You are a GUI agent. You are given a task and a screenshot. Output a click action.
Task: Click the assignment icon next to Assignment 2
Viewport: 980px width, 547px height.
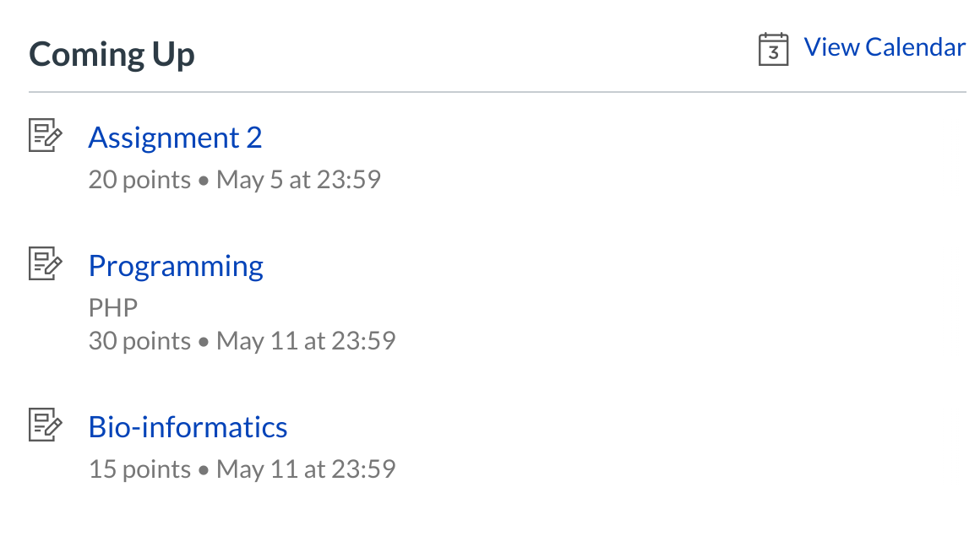click(46, 136)
